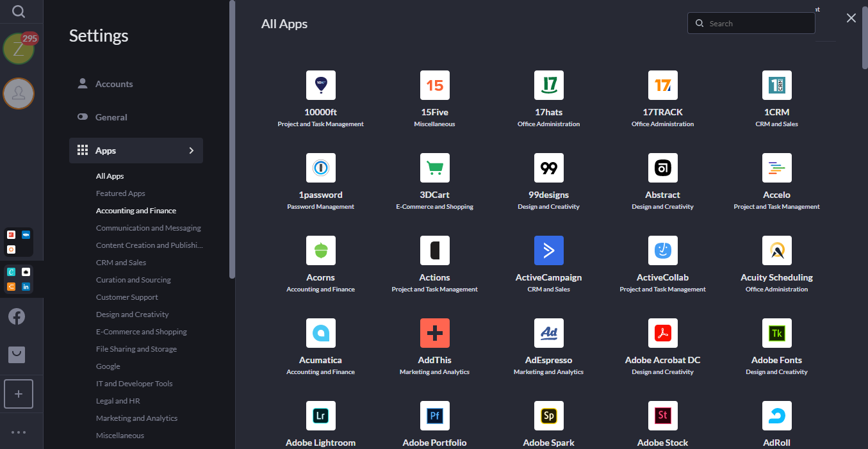
Task: Select Design and Creativity in sidebar
Action: [133, 314]
